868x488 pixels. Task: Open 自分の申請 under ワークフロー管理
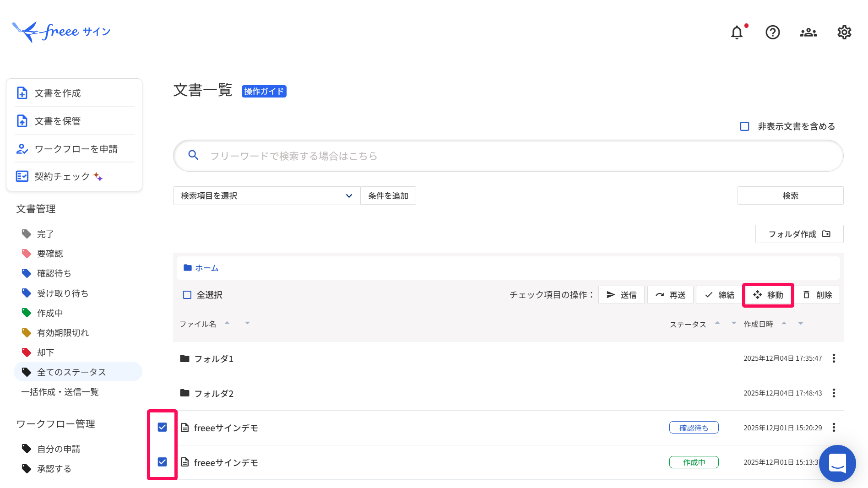pyautogui.click(x=59, y=449)
